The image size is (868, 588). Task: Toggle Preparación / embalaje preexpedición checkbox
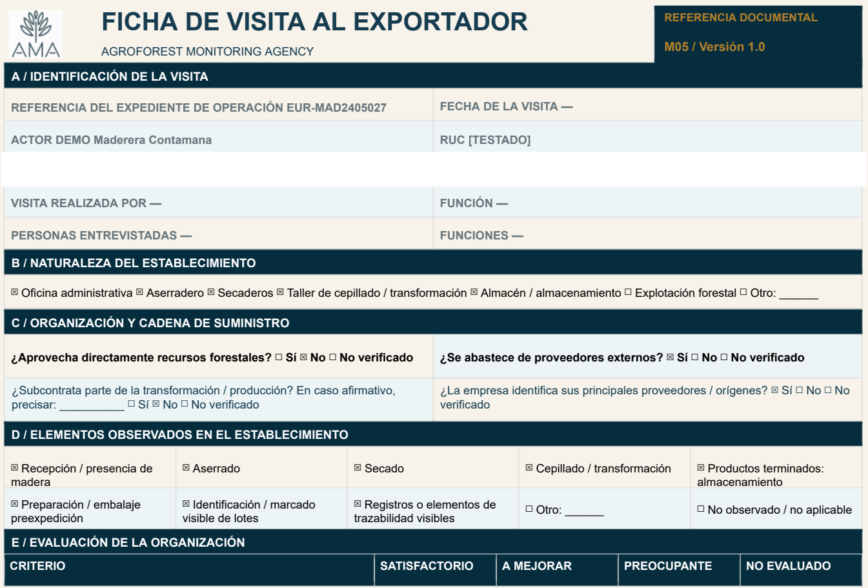(x=15, y=504)
